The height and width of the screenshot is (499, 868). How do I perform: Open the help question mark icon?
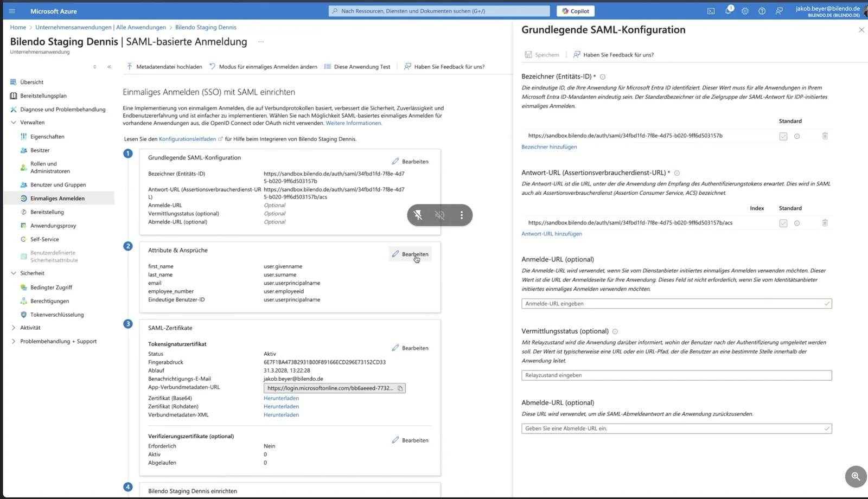click(x=762, y=11)
